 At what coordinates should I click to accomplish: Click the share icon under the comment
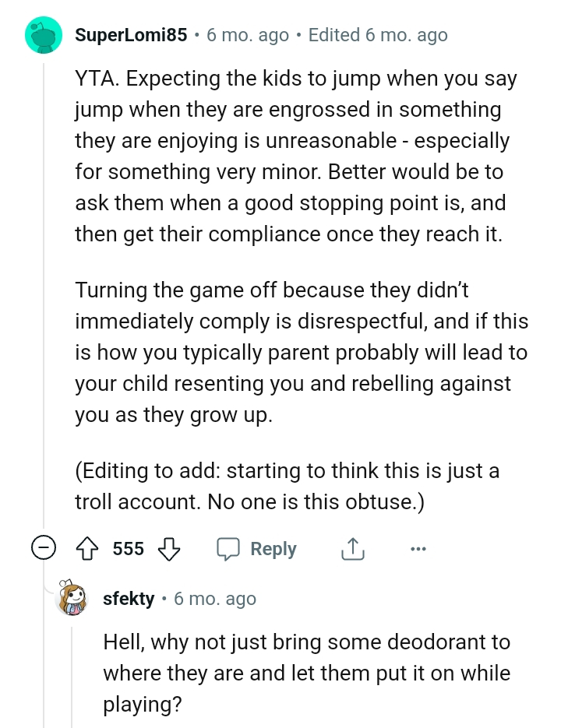[352, 548]
